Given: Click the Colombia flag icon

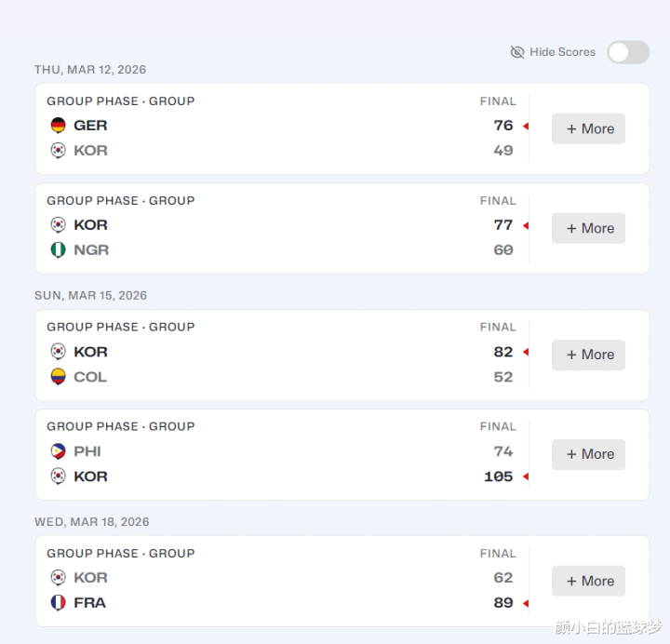Looking at the screenshot, I should tap(58, 377).
